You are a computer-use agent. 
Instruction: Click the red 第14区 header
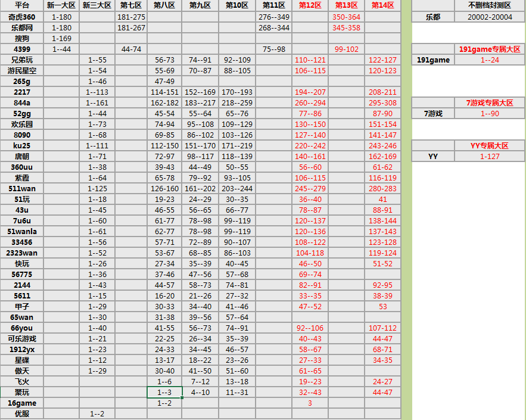tap(382, 5)
